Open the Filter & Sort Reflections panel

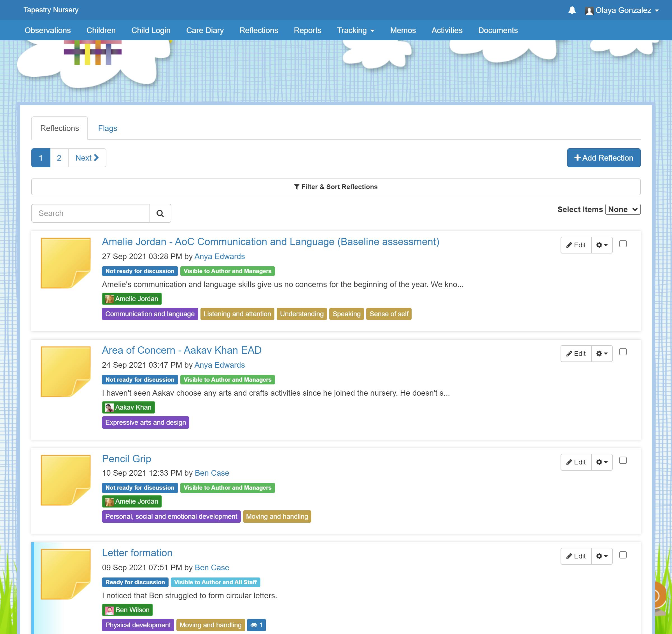point(336,187)
